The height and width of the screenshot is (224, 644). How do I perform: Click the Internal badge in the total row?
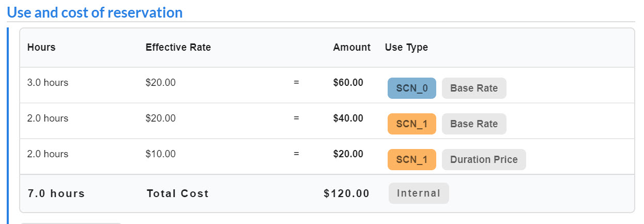pos(419,193)
